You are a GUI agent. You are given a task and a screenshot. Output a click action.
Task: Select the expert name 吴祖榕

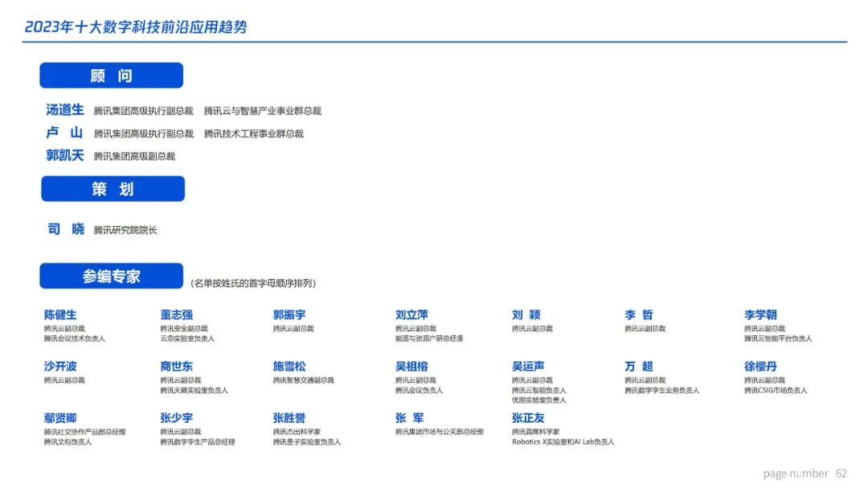point(411,366)
